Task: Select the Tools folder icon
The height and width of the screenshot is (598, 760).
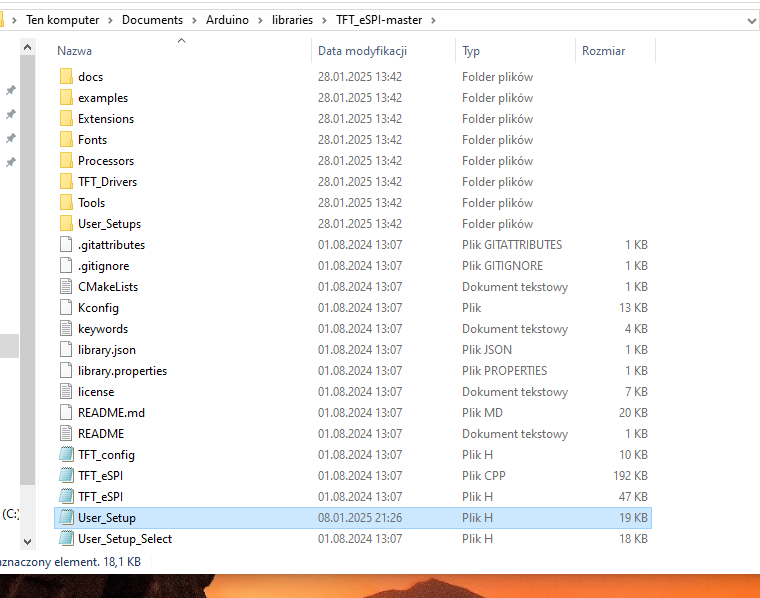Action: click(x=66, y=203)
